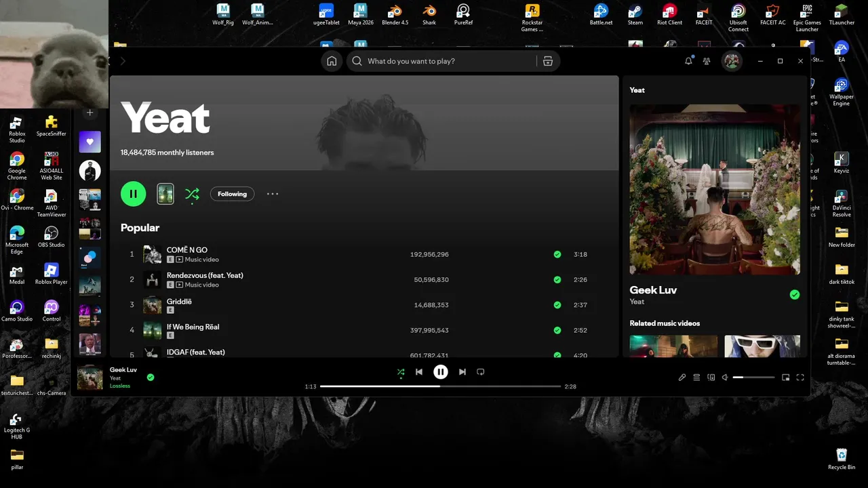Open Blender 4.5 desktop shortcut
Screen dimensions: 868x488
pyautogui.click(x=395, y=15)
